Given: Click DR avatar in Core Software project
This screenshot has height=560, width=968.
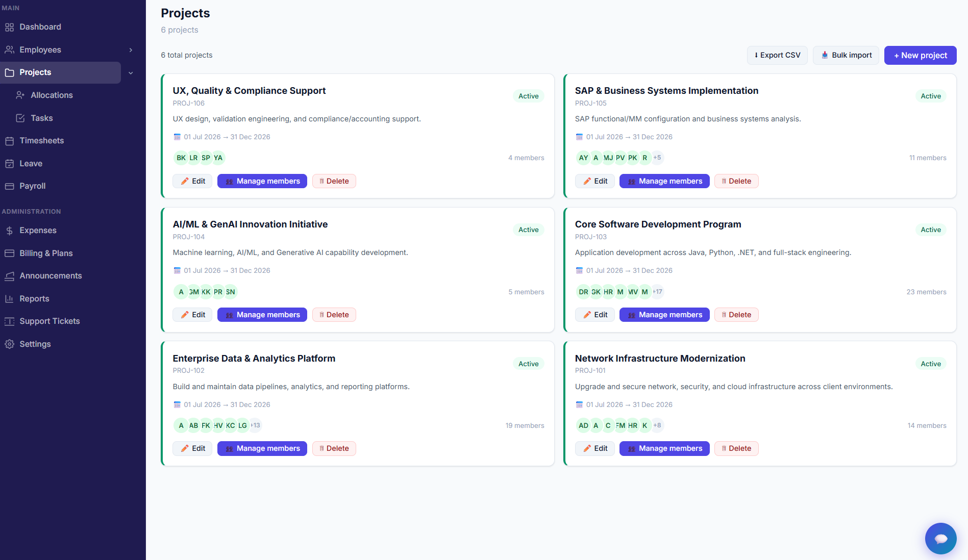Looking at the screenshot, I should point(583,292).
